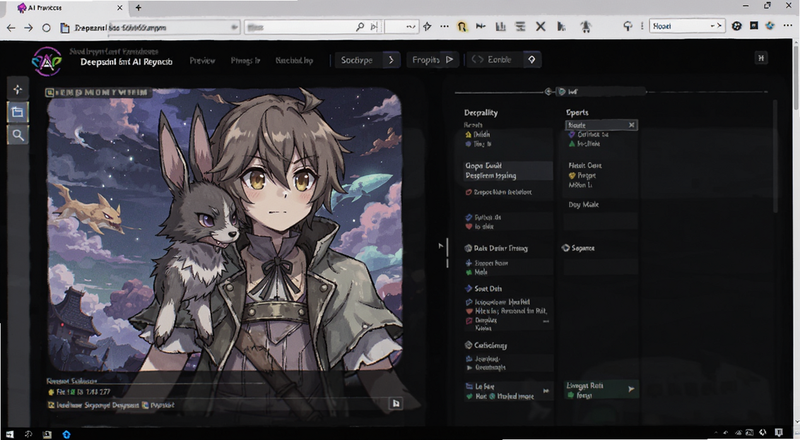Open a new browser tab with plus

coord(138,8)
